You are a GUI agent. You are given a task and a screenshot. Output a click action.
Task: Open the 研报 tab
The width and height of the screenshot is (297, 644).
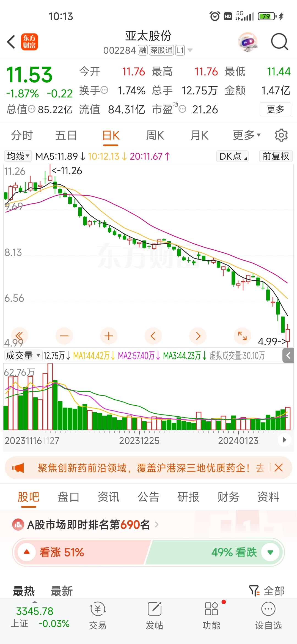point(188,497)
